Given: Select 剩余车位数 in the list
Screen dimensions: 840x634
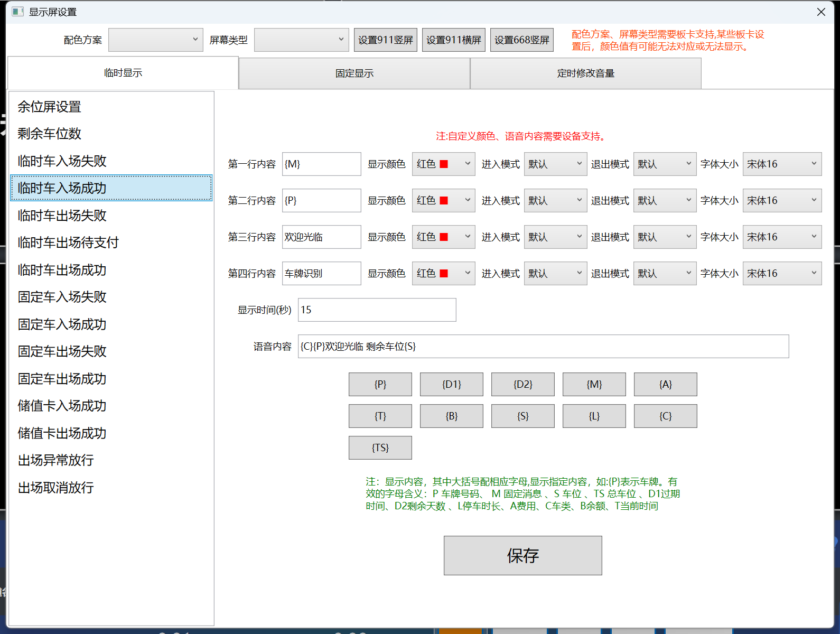Looking at the screenshot, I should pos(111,134).
